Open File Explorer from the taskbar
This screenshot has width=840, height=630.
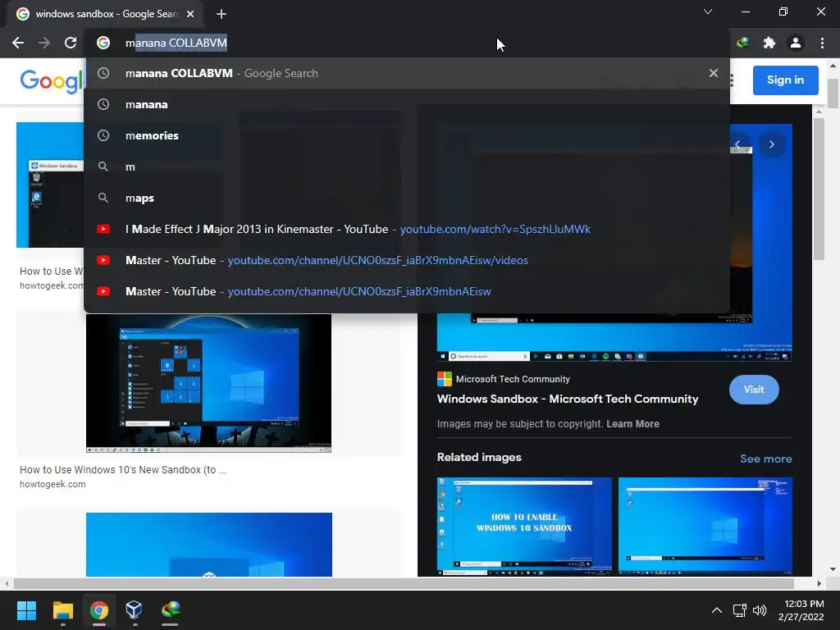[62, 610]
